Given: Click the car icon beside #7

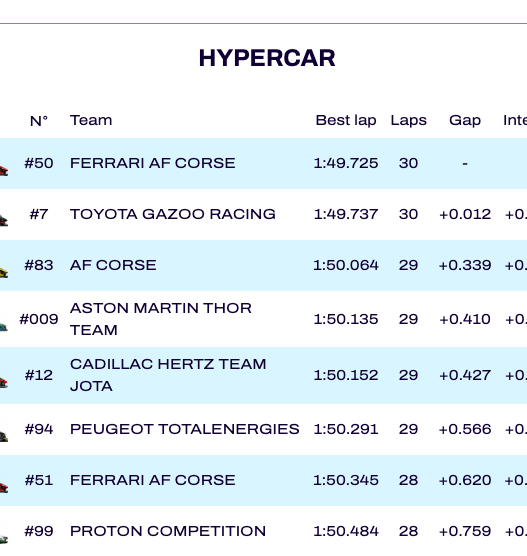Looking at the screenshot, I should click(4, 221).
